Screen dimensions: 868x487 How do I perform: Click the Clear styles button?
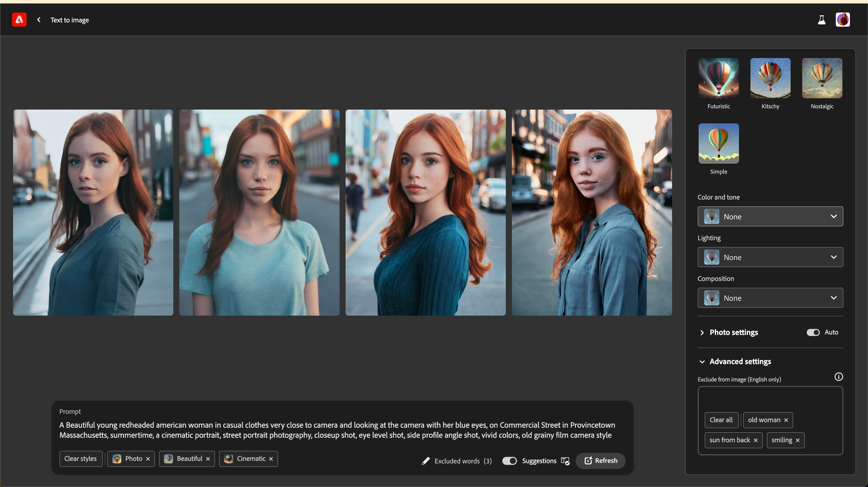click(81, 459)
